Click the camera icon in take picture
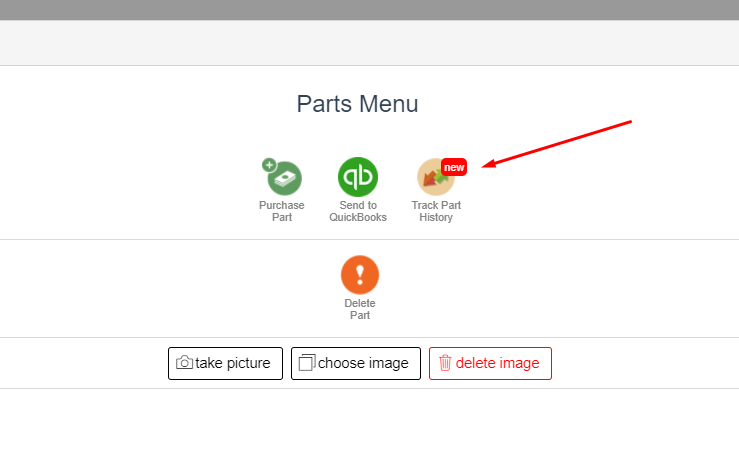 [x=184, y=362]
